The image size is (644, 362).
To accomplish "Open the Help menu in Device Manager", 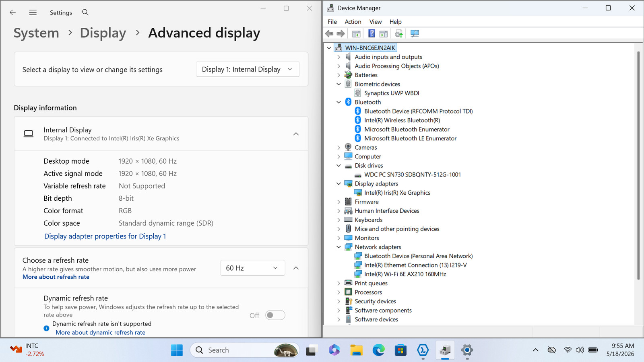I will 396,22.
